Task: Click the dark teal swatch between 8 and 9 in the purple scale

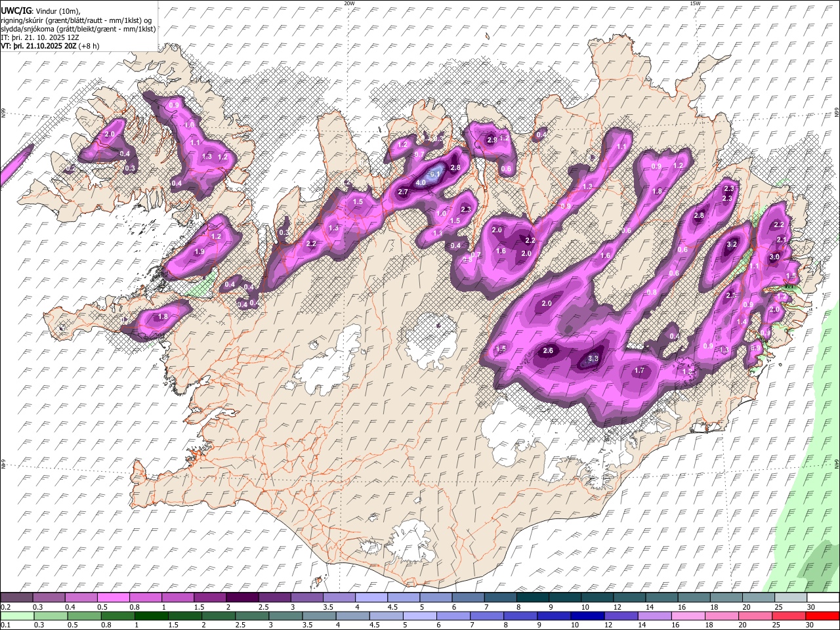Action: coord(532,598)
